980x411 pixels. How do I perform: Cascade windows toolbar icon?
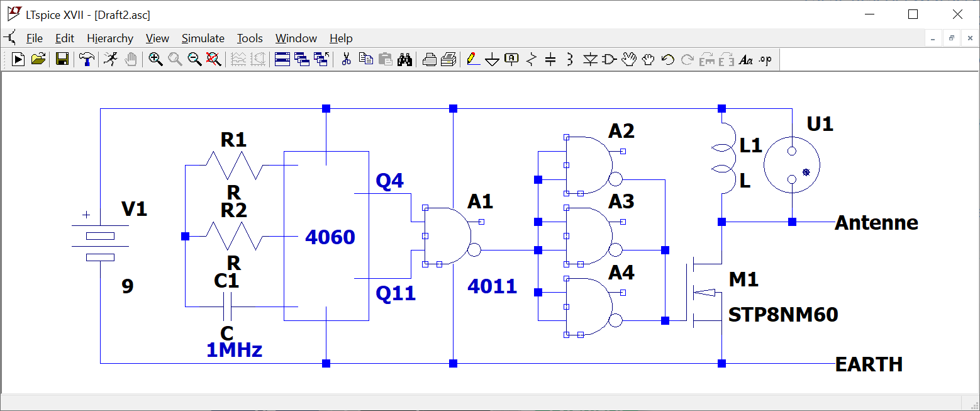coord(302,59)
